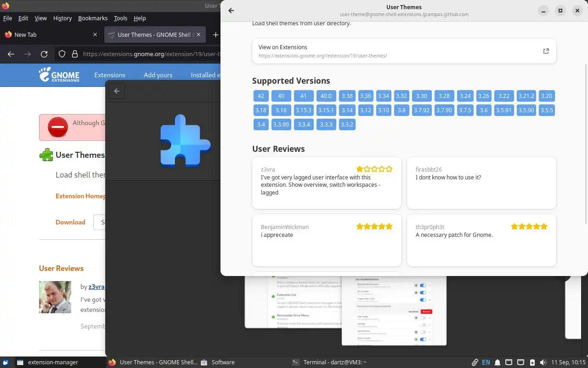Reload the page in Firefox

pos(44,54)
